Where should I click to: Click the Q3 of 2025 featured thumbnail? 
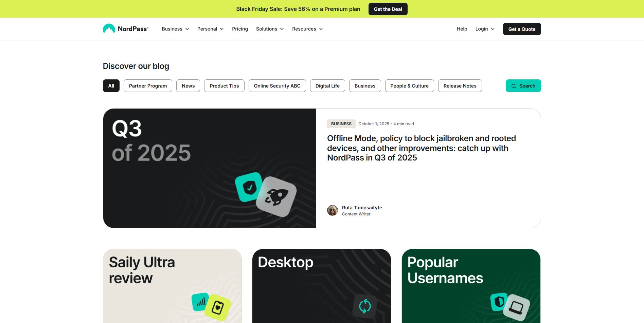(210, 168)
